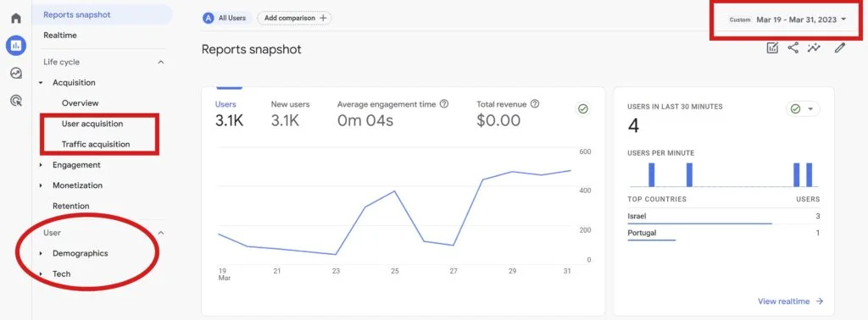Select Average engagement time metric tab

coord(392,113)
